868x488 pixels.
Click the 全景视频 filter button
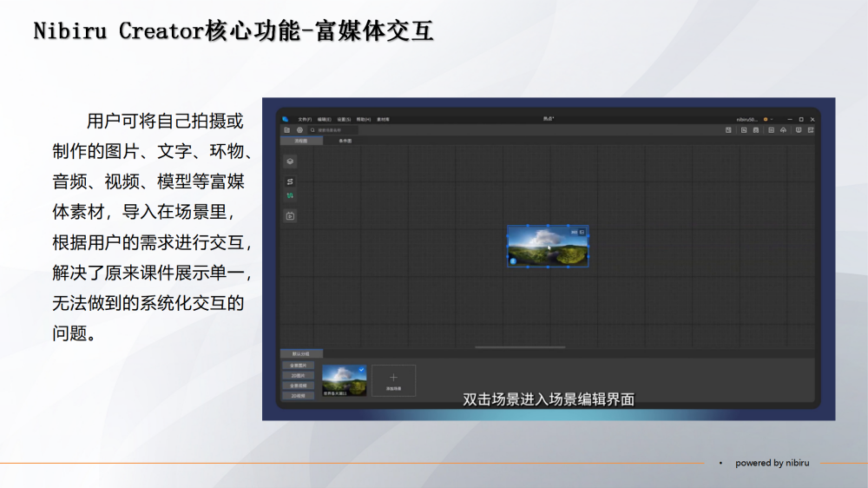299,386
